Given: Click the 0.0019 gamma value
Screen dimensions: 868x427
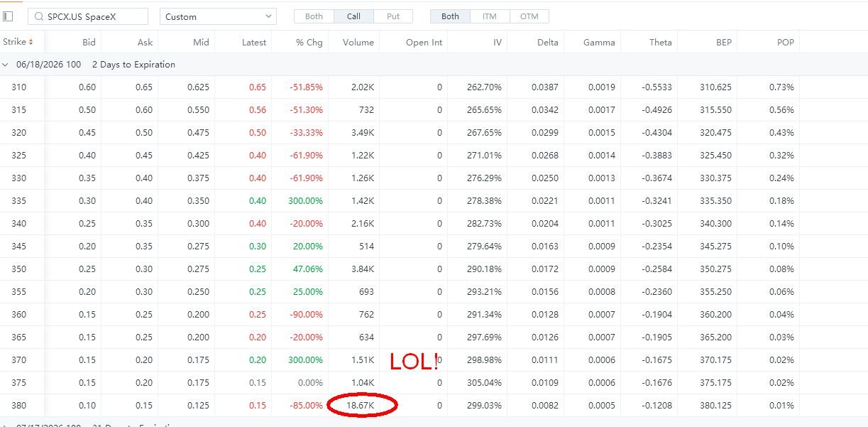Looking at the screenshot, I should point(602,87).
